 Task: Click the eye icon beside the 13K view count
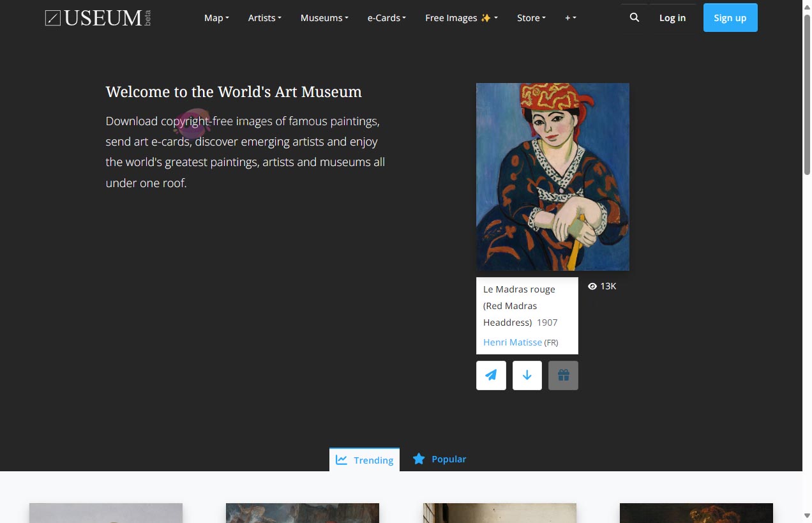pyautogui.click(x=592, y=286)
